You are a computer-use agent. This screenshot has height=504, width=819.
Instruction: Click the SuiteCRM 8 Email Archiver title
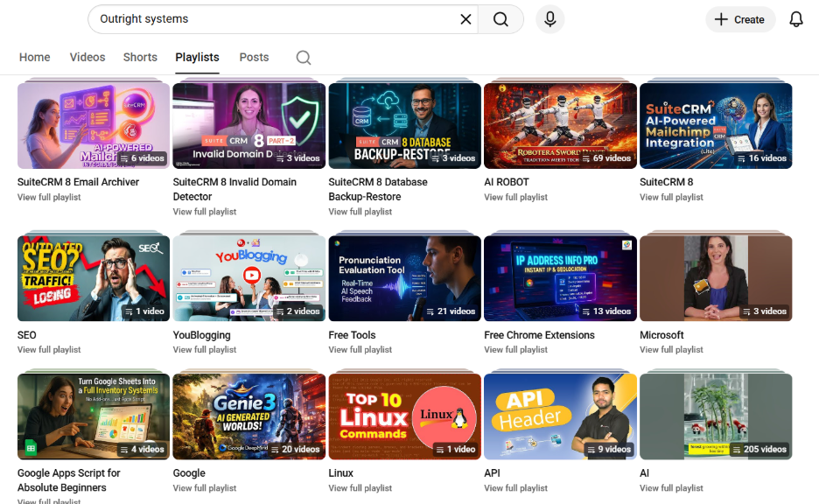[78, 182]
